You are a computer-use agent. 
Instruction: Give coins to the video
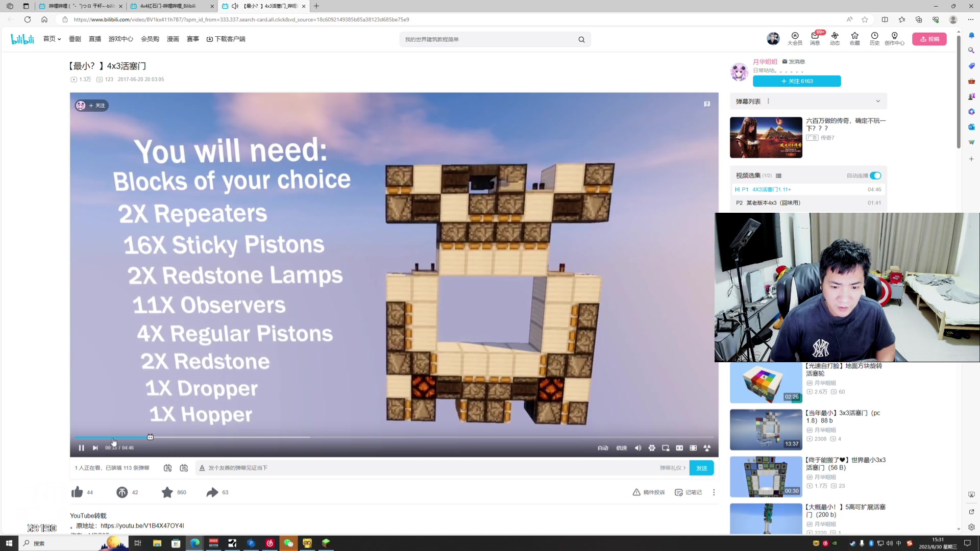[x=122, y=492]
